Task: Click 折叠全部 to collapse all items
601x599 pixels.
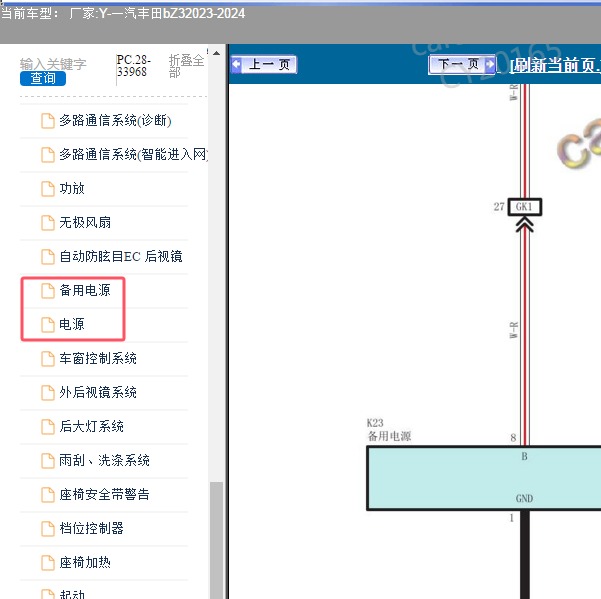Action: pos(186,66)
